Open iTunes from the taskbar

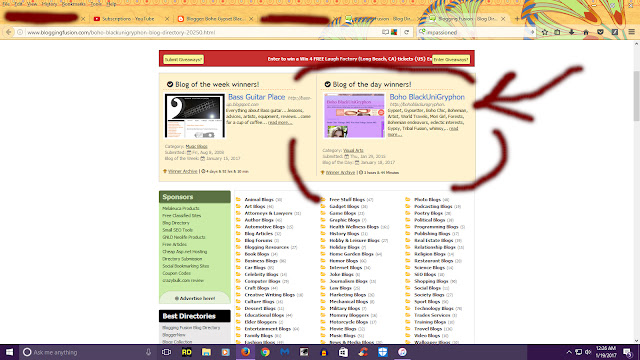pos(402,352)
